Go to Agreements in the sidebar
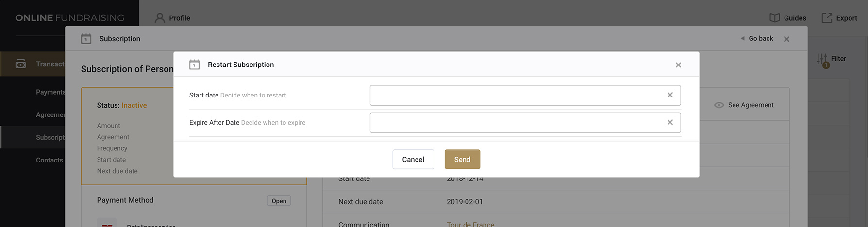This screenshot has height=227, width=868. (50, 115)
